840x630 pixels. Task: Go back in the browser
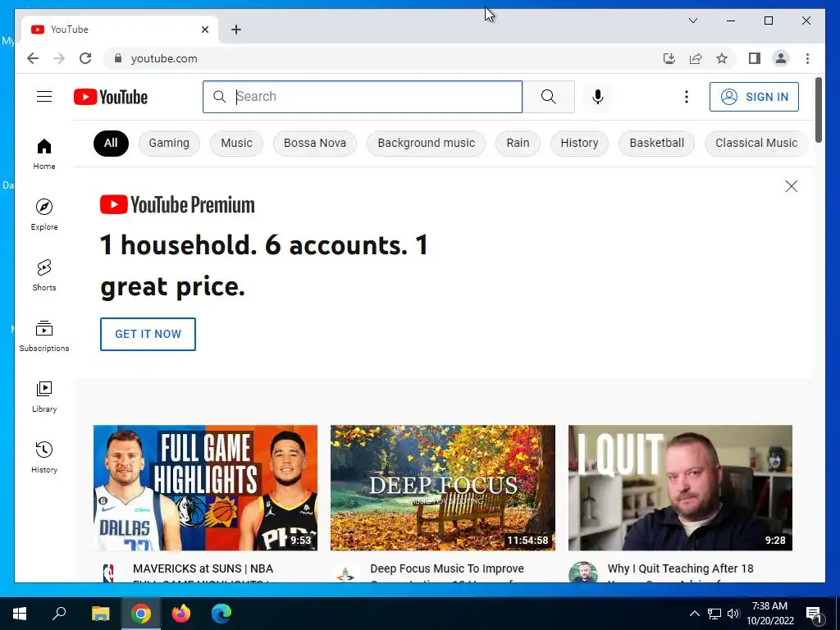(33, 58)
